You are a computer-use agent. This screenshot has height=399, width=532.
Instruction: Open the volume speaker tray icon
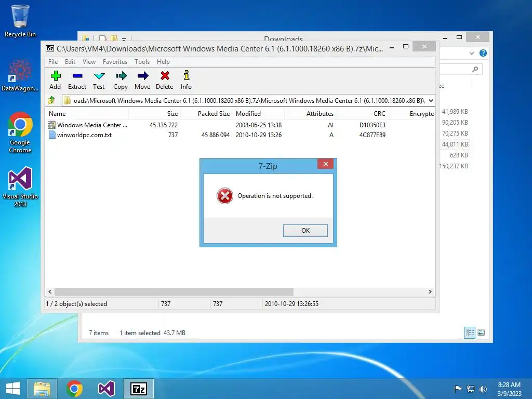point(483,389)
